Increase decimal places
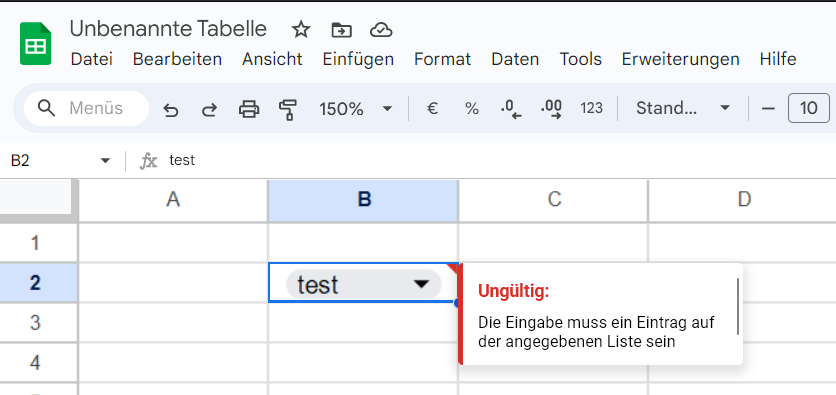The width and height of the screenshot is (836, 395). tap(551, 109)
